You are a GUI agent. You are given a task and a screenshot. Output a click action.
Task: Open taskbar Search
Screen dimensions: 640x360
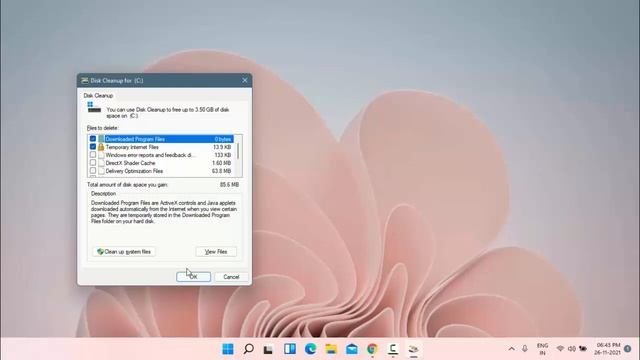(x=248, y=349)
